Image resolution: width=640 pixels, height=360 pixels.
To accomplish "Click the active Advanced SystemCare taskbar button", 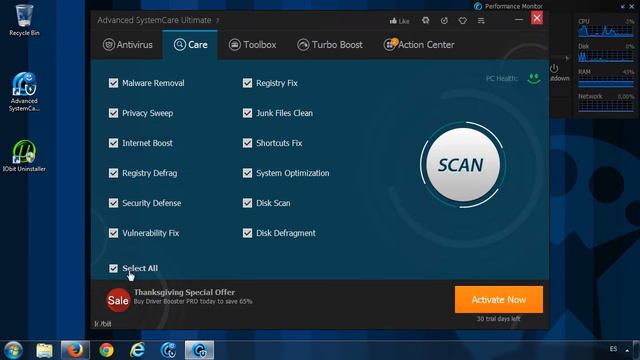I will click(199, 350).
